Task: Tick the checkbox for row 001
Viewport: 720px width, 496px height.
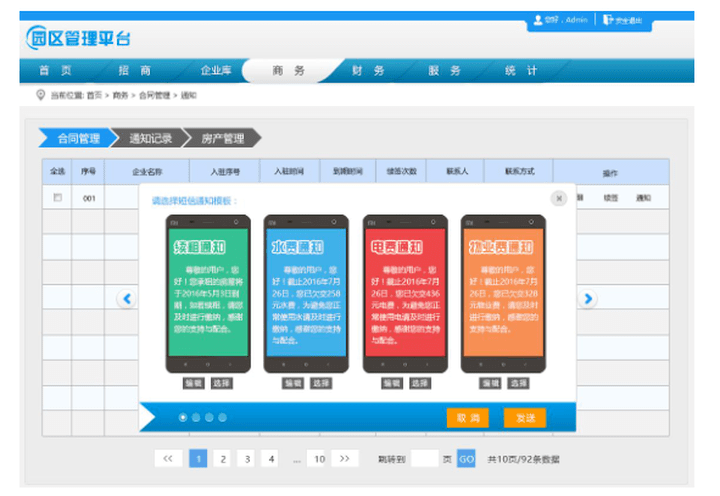Action: [x=57, y=198]
